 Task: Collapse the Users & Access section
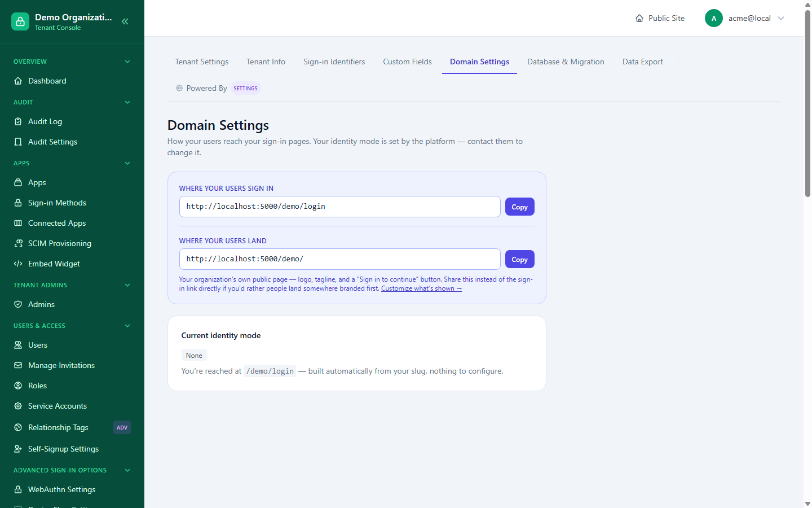pyautogui.click(x=127, y=326)
